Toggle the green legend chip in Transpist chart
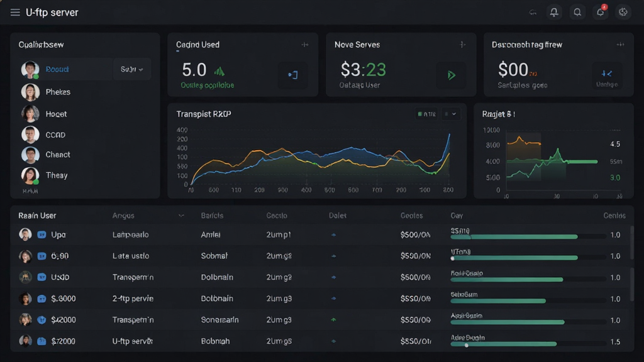This screenshot has width=644, height=362. 426,114
